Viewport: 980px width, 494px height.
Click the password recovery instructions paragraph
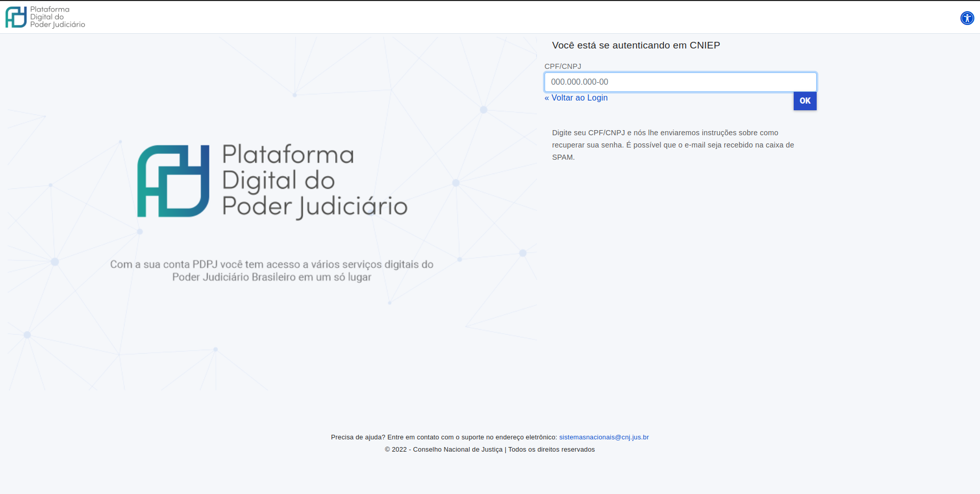673,145
